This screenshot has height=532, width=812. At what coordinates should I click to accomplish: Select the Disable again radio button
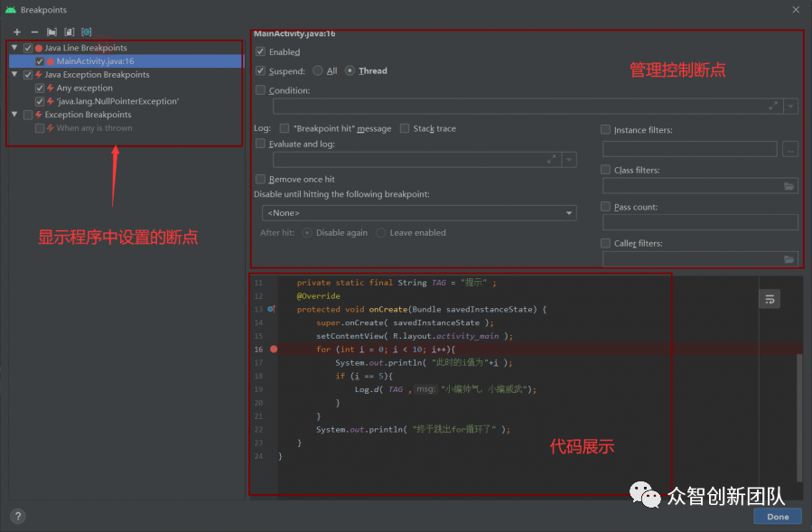[x=307, y=233]
